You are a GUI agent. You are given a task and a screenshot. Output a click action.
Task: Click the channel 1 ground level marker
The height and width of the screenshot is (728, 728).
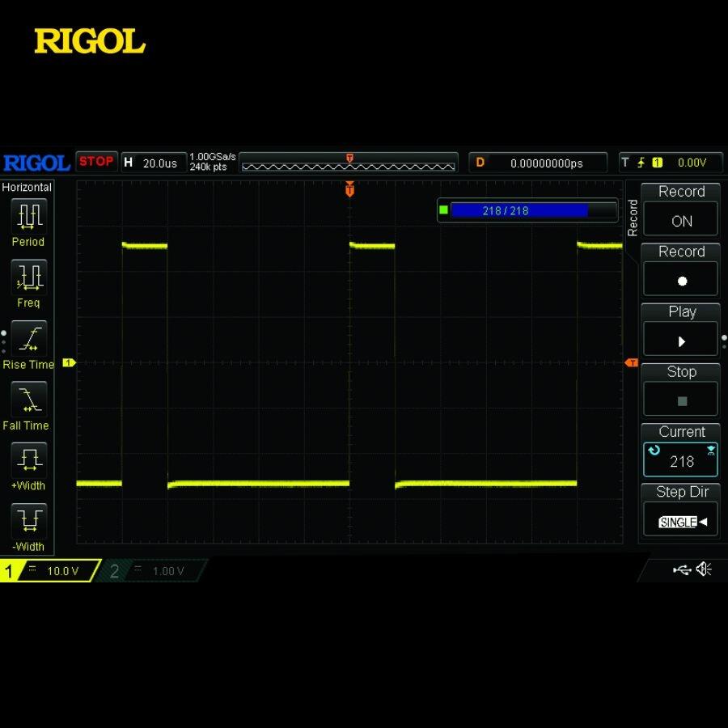coord(69,362)
